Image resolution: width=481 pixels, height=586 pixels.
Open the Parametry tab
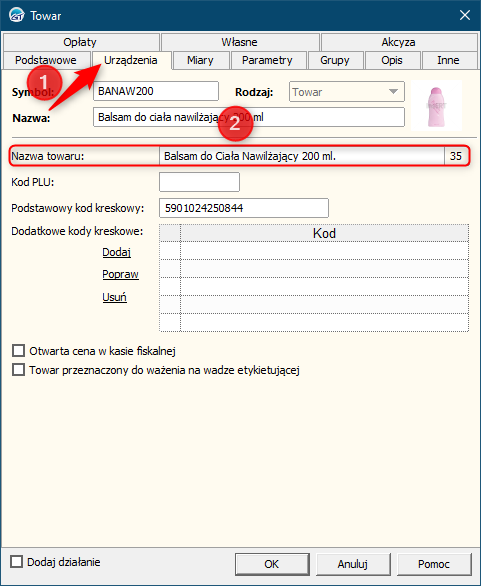268,60
